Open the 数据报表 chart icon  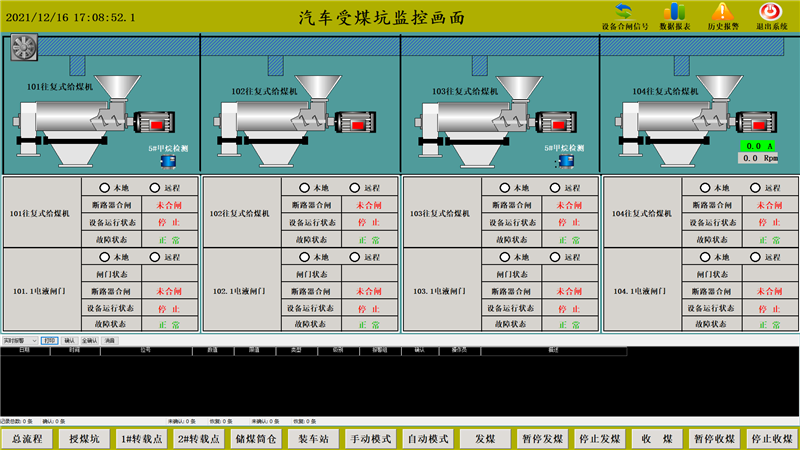pyautogui.click(x=673, y=13)
